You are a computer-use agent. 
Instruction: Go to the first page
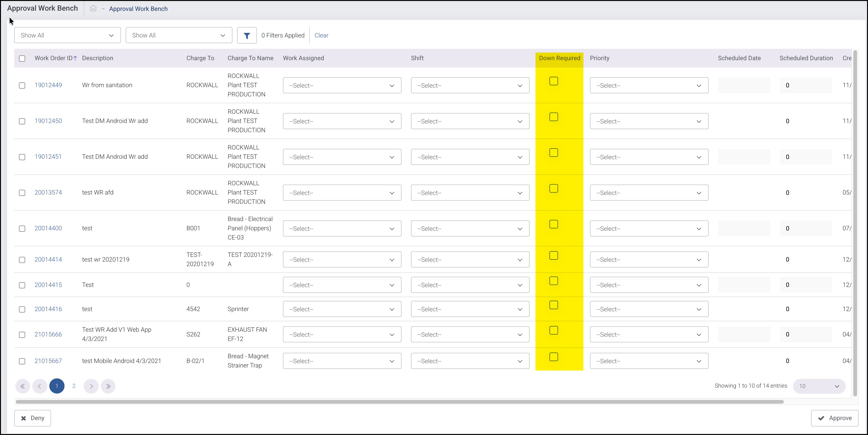tap(23, 386)
